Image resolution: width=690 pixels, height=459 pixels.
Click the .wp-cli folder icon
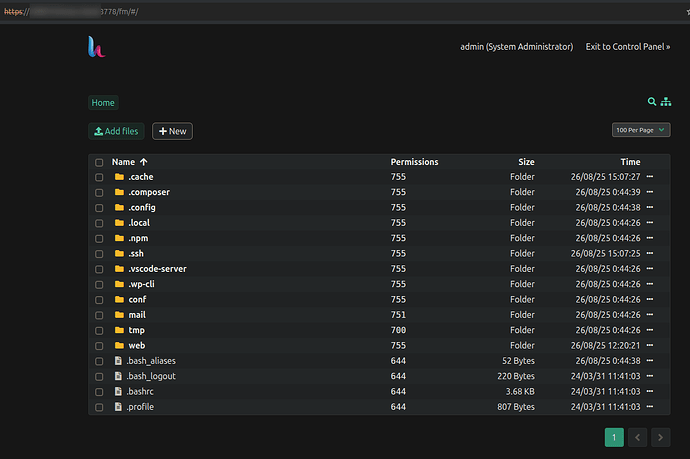(x=119, y=284)
